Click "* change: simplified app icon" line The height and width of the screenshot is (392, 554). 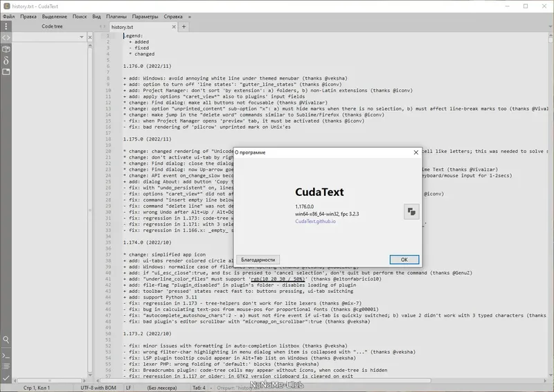point(164,254)
